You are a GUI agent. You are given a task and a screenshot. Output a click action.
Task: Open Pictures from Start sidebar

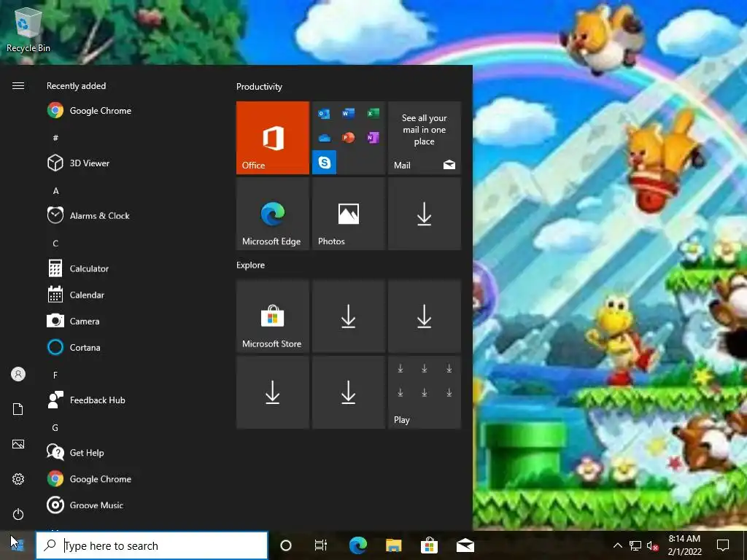click(18, 444)
